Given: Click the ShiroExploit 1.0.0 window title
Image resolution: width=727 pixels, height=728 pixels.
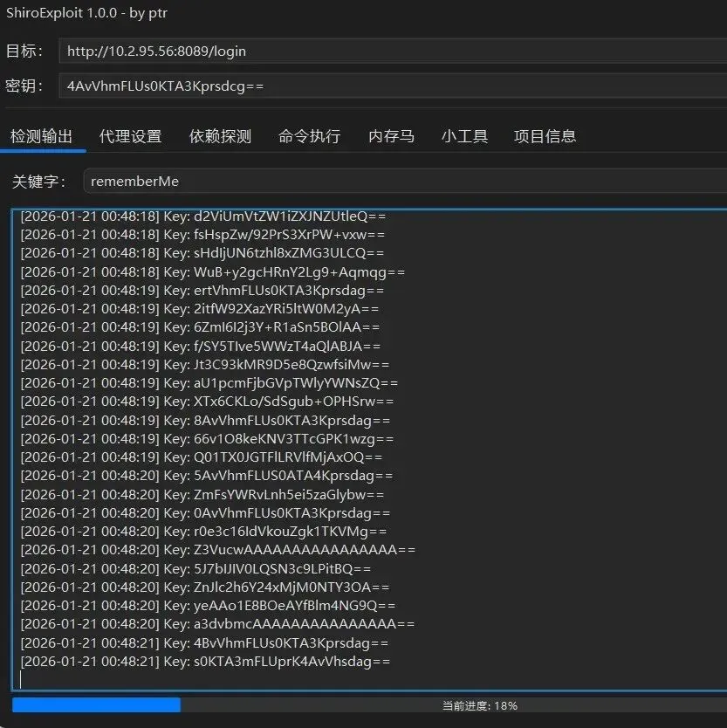Looking at the screenshot, I should pyautogui.click(x=86, y=12).
